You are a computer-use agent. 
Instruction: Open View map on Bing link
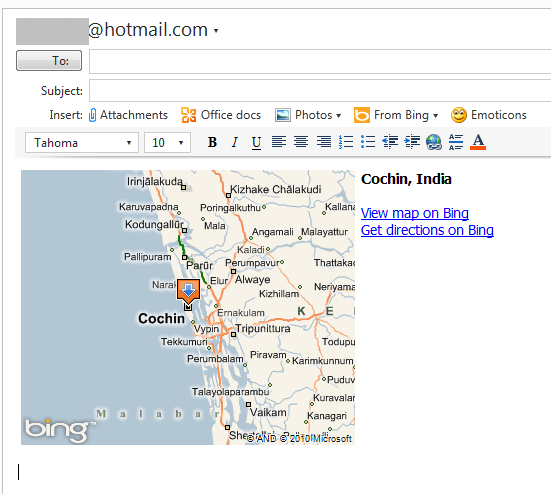(415, 213)
